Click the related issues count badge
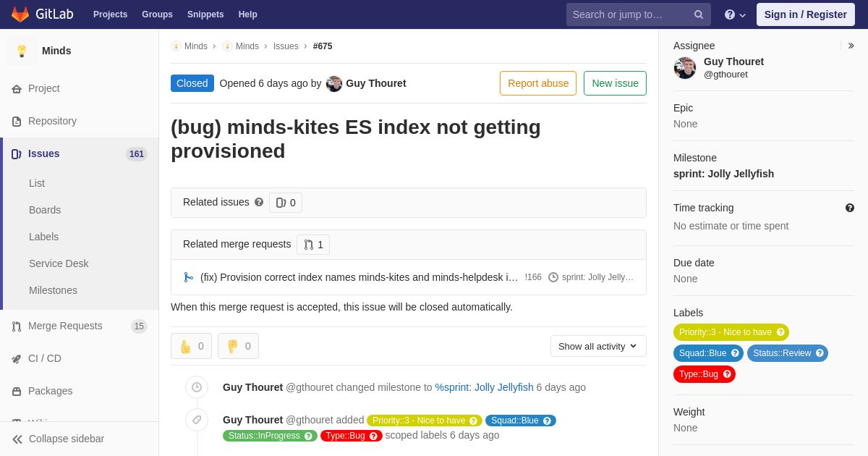 click(x=286, y=203)
